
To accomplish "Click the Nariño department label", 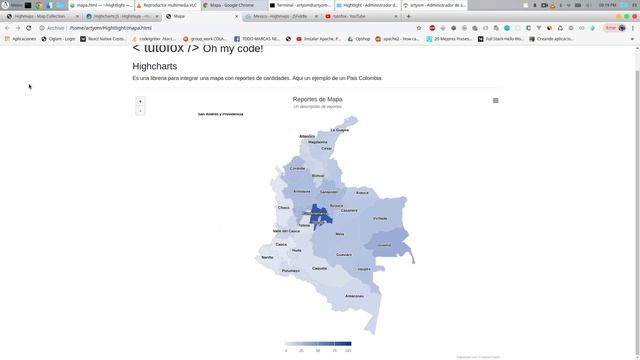I will (267, 257).
